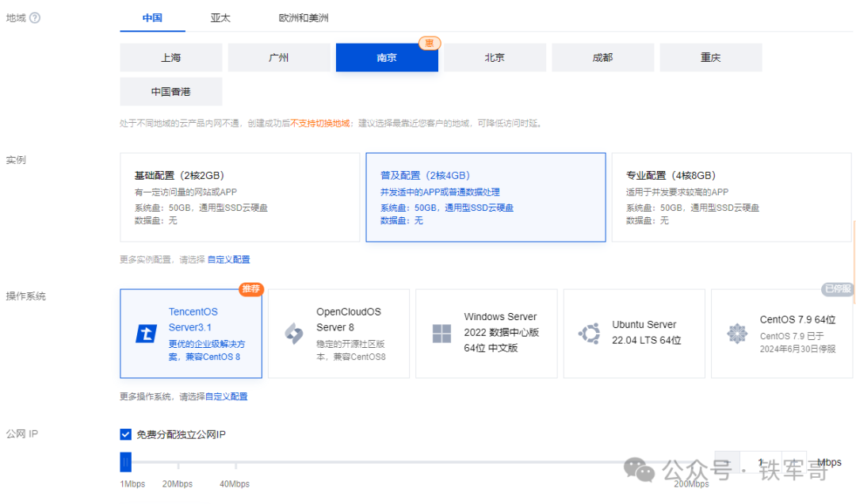
Task: Click the CentOS logo icon
Action: click(737, 333)
